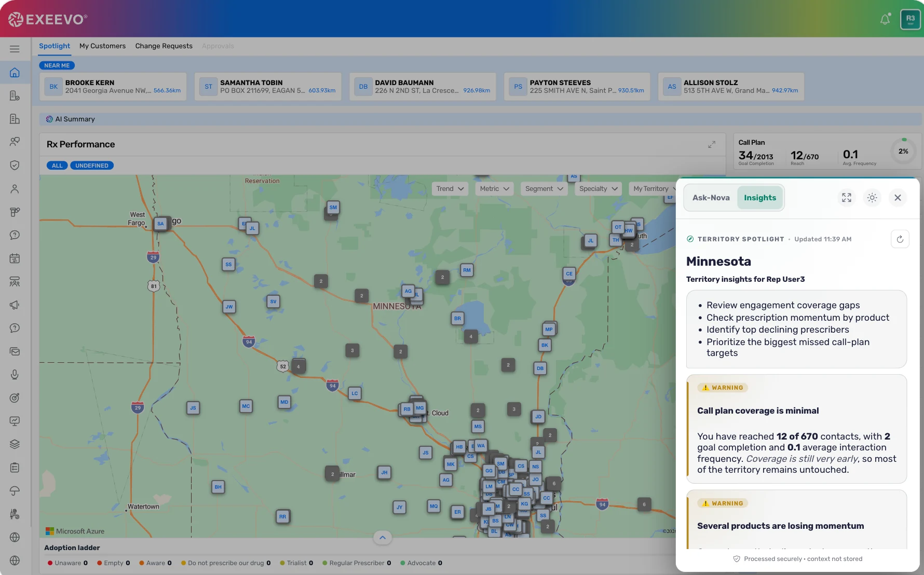
Task: Open the sidebar shield icon
Action: (15, 166)
